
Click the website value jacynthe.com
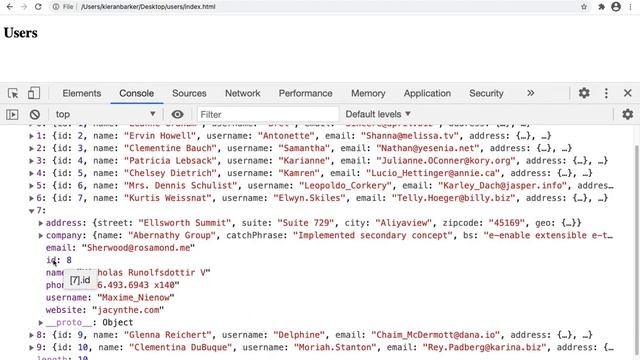128,310
